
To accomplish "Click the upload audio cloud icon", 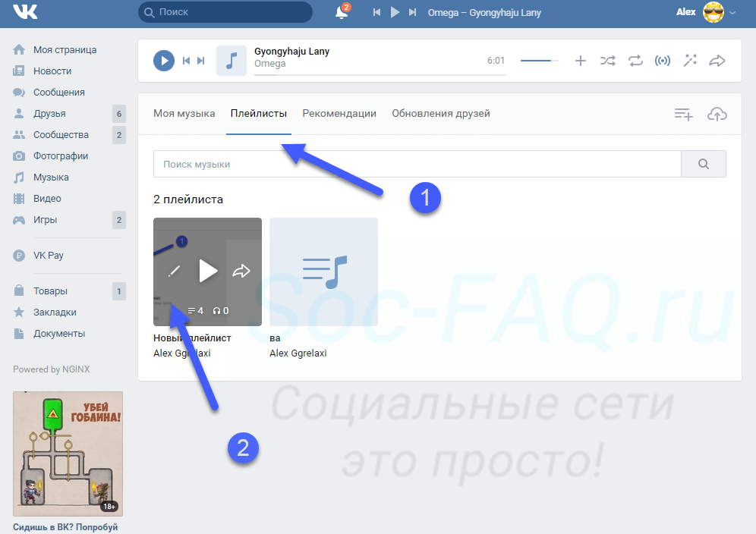I will [x=717, y=114].
